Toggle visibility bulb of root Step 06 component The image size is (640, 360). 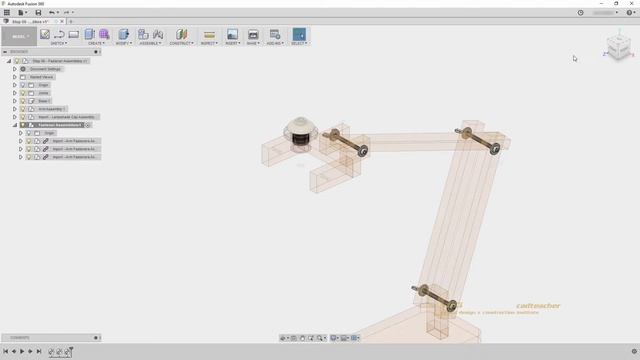17,61
